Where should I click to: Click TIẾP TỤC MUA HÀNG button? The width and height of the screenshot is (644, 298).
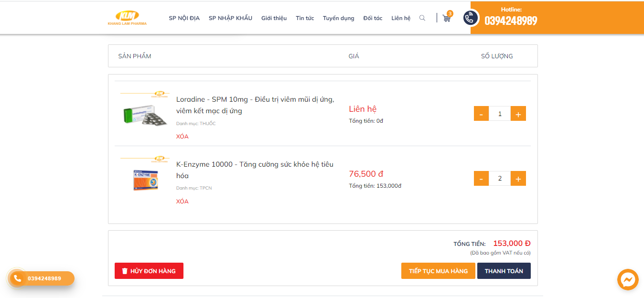click(438, 271)
